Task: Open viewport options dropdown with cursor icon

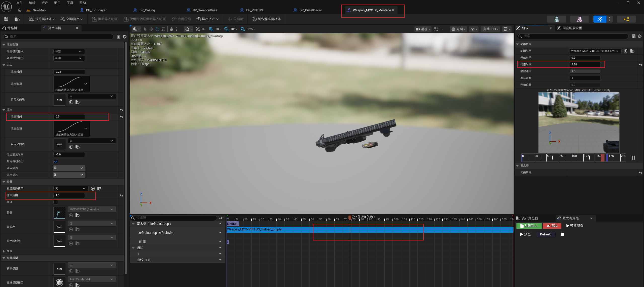Action: click(x=136, y=29)
